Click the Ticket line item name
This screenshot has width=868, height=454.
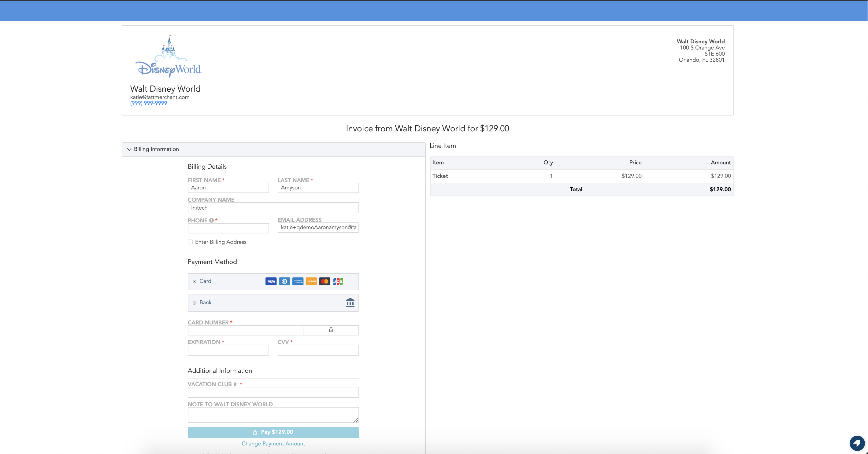(440, 176)
